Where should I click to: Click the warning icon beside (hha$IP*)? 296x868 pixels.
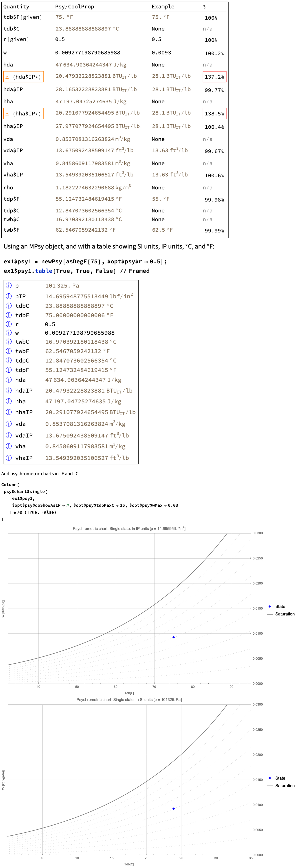pos(7,114)
